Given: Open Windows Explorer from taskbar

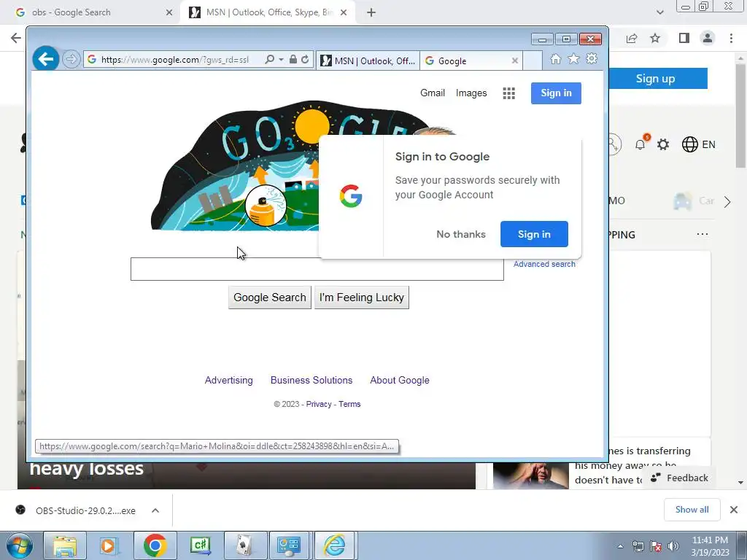Looking at the screenshot, I should point(65,545).
